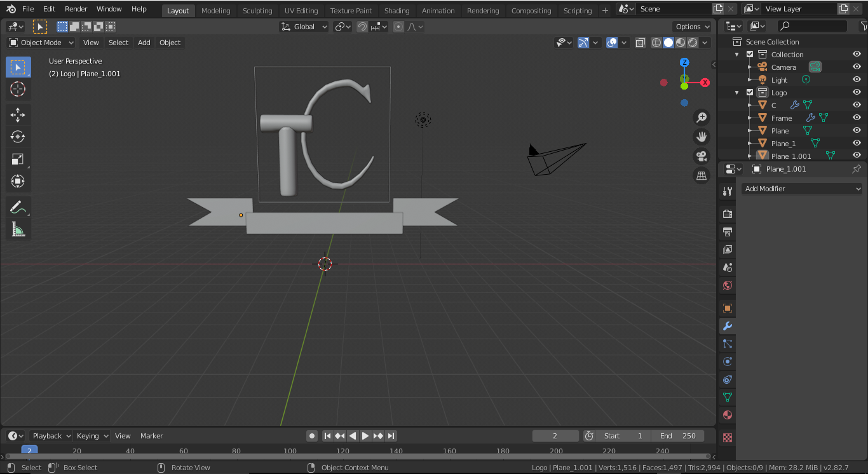The height and width of the screenshot is (474, 868).
Task: Toggle X-ray view button
Action: 640,43
